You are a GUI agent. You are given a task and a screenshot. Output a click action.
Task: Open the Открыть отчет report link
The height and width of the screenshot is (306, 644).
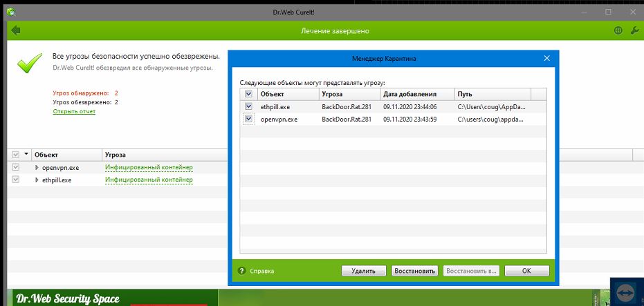(x=74, y=112)
